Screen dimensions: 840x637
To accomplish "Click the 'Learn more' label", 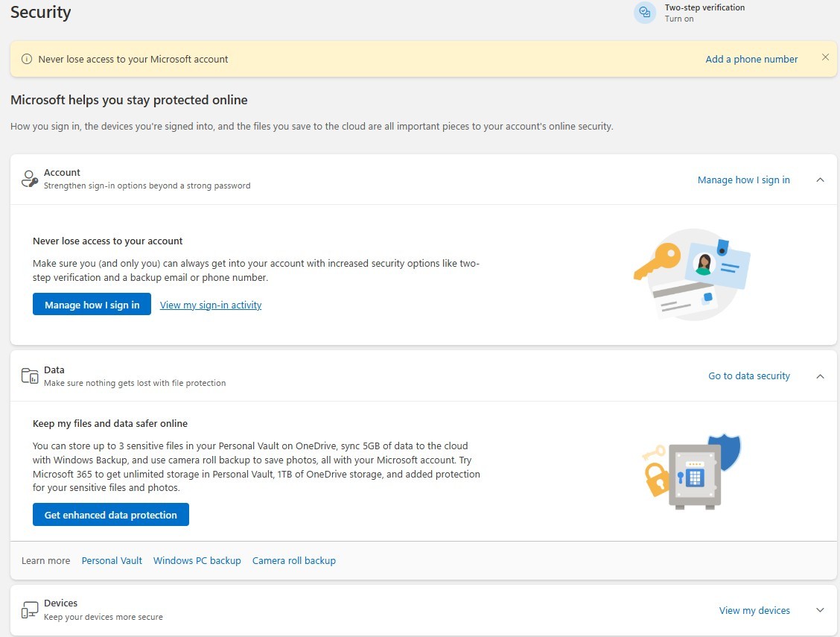I will click(x=45, y=560).
